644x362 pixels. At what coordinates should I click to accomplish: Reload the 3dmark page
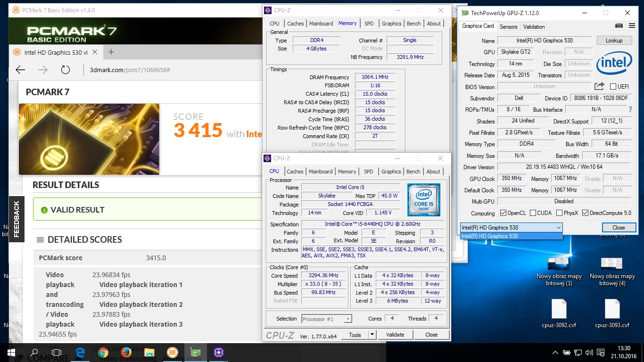(66, 70)
